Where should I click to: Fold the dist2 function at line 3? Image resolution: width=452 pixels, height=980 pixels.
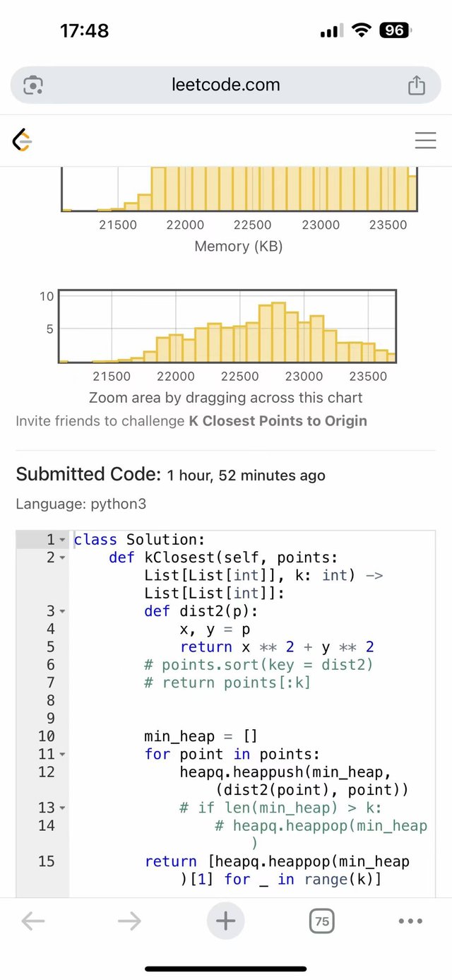click(62, 611)
